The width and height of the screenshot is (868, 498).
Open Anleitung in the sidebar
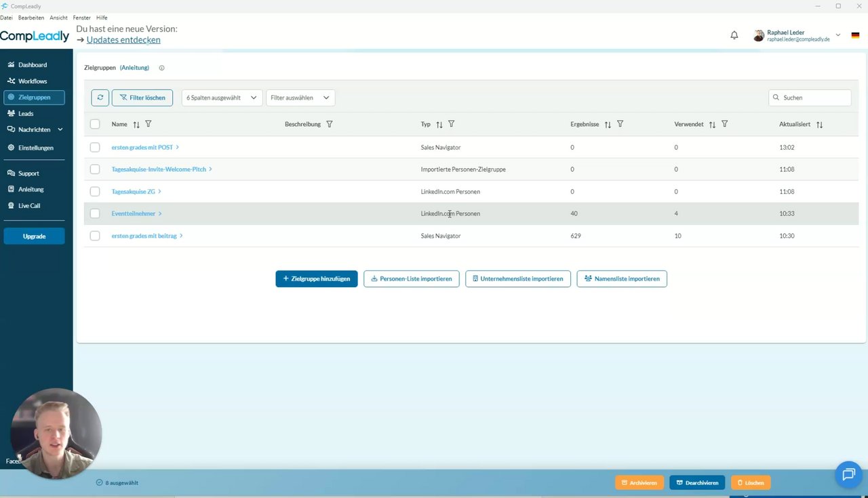click(x=31, y=190)
